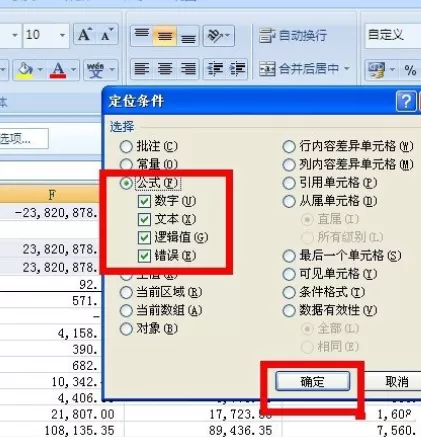The width and height of the screenshot is (421, 437).
Task: Expand the accounting format dropdown arrow
Action: (392, 70)
